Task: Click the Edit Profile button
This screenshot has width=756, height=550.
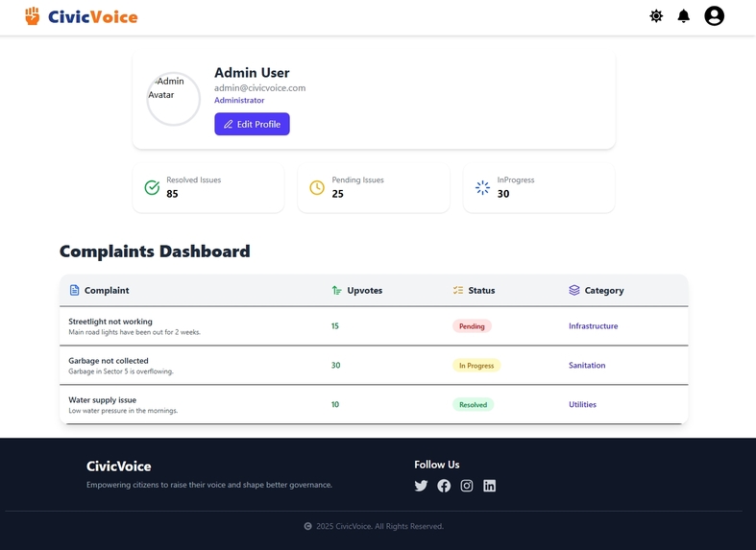Action: [x=253, y=124]
